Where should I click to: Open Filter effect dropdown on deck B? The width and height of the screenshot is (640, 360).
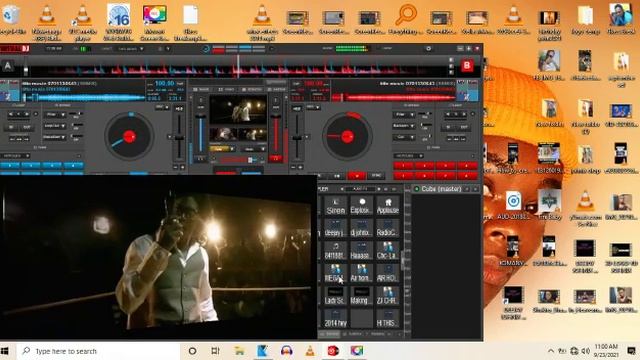[404, 115]
